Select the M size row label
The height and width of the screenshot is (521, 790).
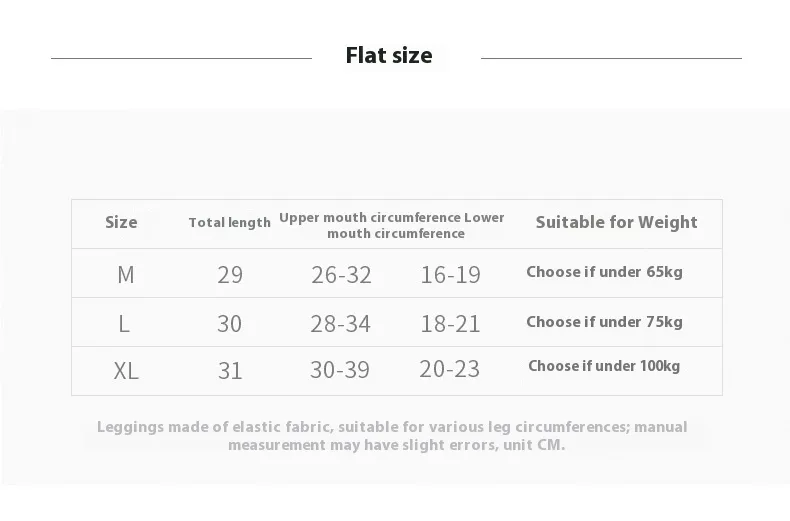(x=125, y=275)
